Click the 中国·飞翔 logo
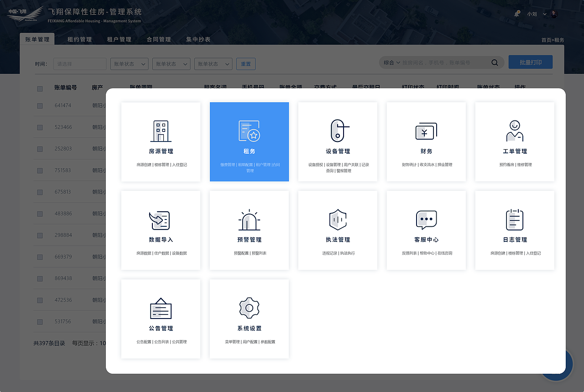 point(25,14)
